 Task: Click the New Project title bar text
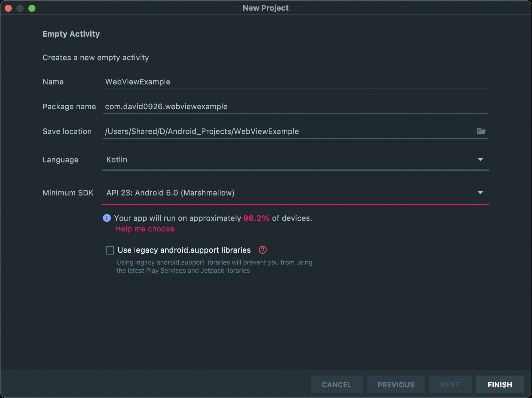(x=266, y=8)
